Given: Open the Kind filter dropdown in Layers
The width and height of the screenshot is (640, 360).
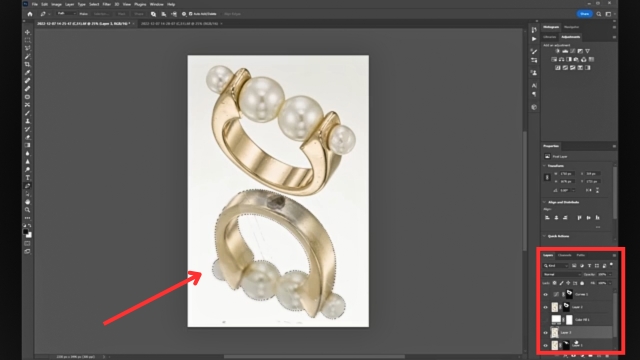Looking at the screenshot, I should tap(556, 266).
